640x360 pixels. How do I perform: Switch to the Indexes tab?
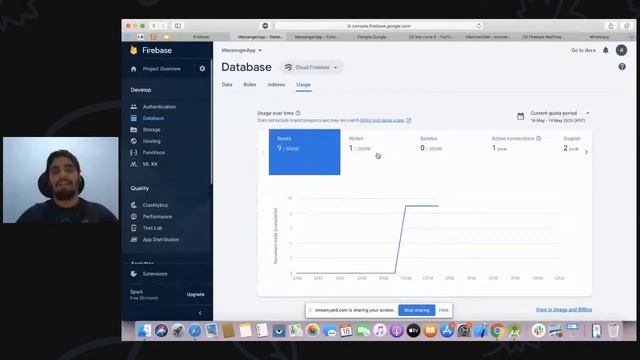276,84
